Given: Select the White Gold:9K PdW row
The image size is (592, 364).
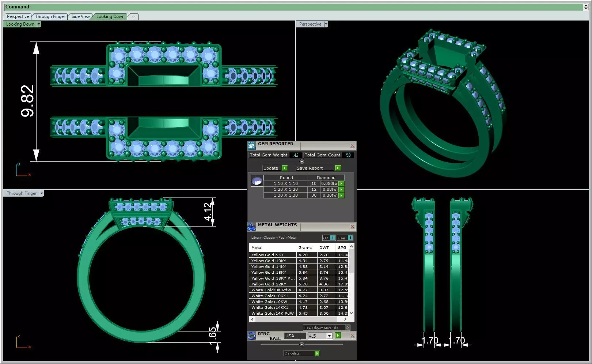Looking at the screenshot, I should [299, 290].
